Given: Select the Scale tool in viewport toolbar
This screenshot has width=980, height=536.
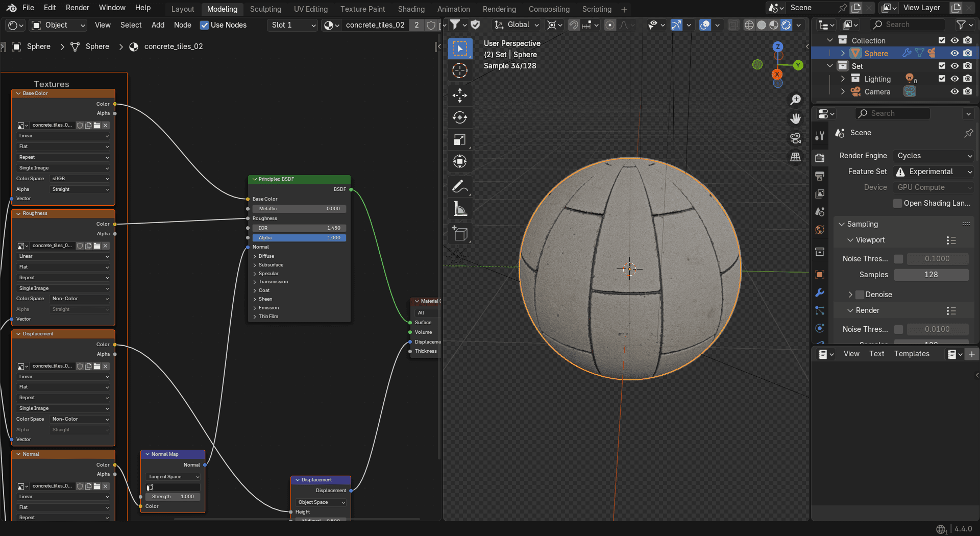Looking at the screenshot, I should point(459,140).
